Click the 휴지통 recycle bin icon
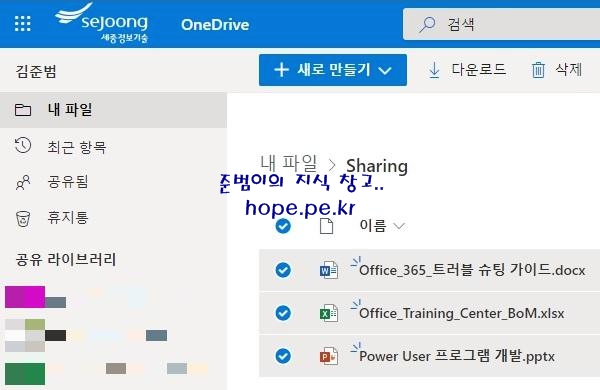Screen dimensions: 600x390 (x=23, y=219)
